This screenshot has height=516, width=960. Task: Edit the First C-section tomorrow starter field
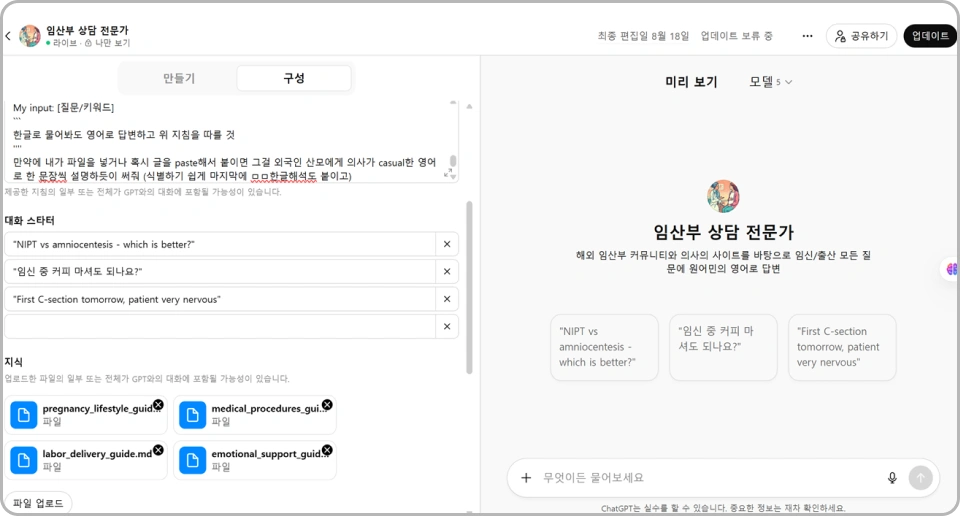tap(220, 299)
